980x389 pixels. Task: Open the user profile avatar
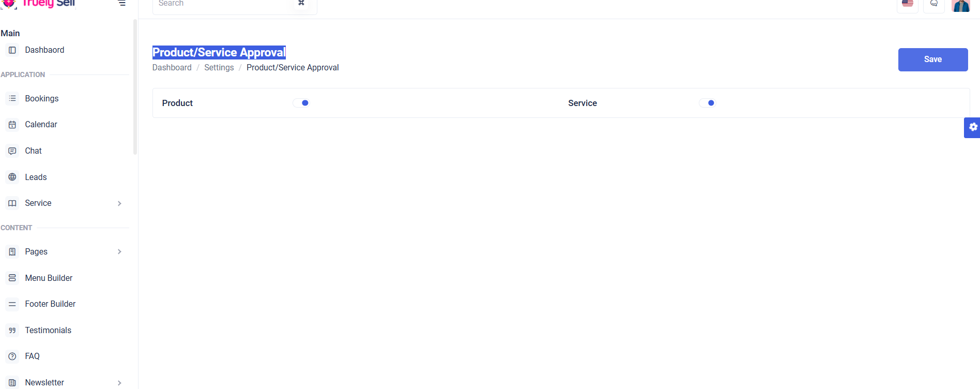pyautogui.click(x=960, y=5)
